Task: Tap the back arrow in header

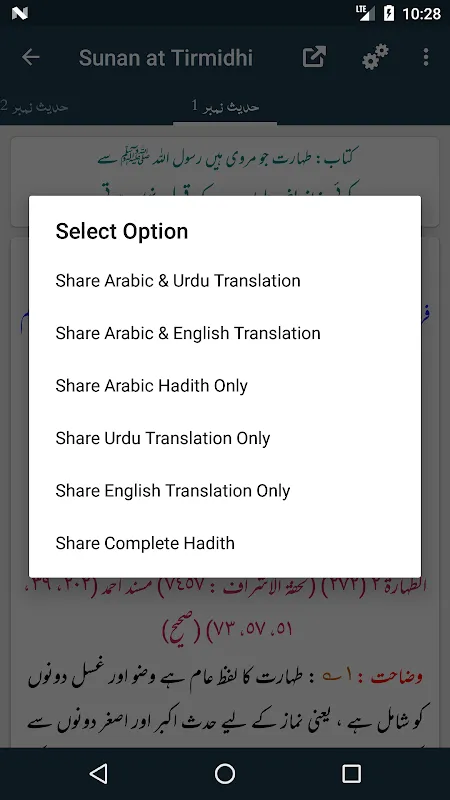Action: pyautogui.click(x=31, y=57)
